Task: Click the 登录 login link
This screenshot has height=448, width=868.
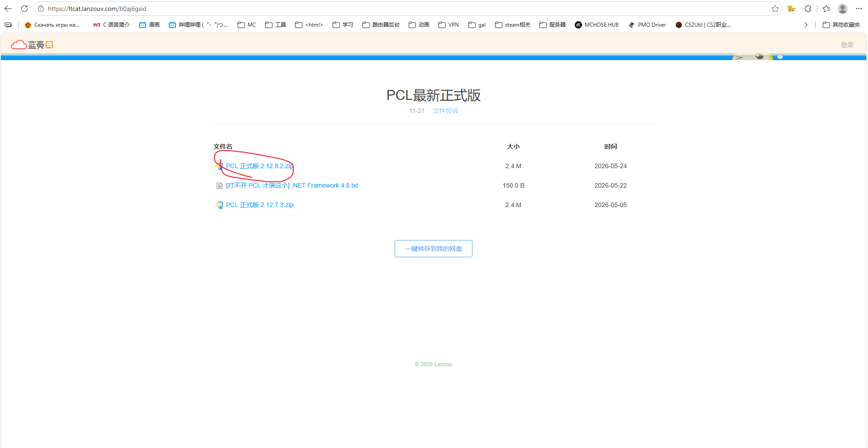Action: coord(847,45)
